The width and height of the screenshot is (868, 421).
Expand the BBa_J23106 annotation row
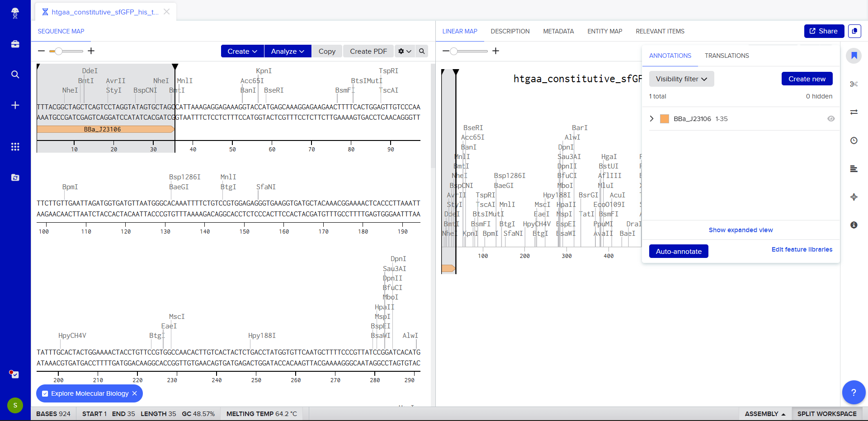point(651,119)
